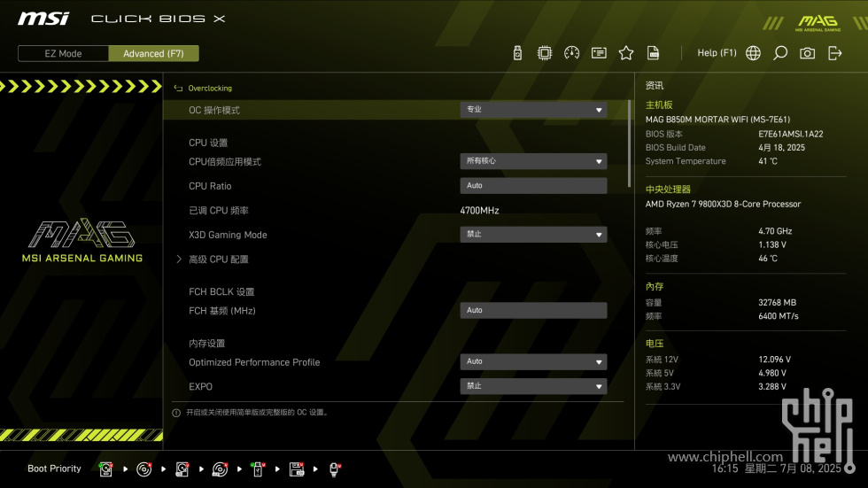This screenshot has width=868, height=488.
Task: Open the hardware info card icon
Action: point(599,53)
